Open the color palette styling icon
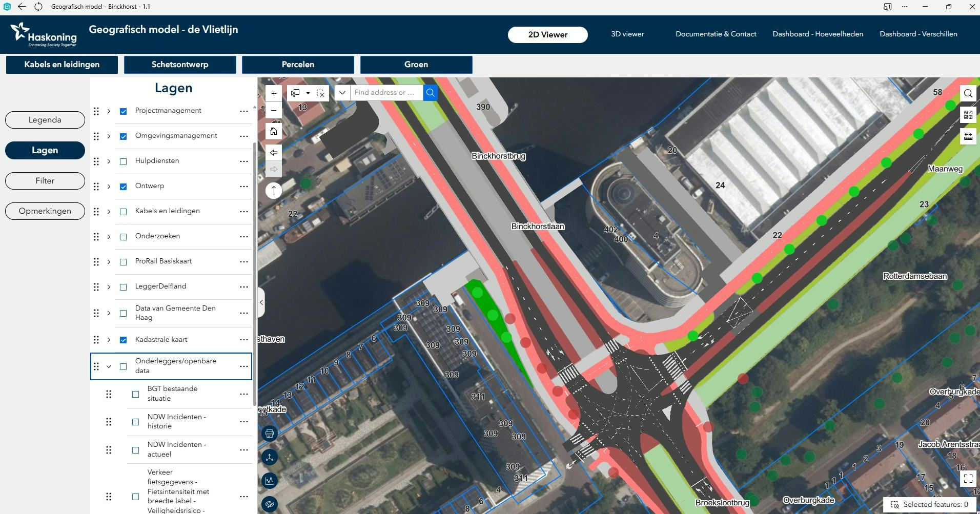 pos(270,504)
